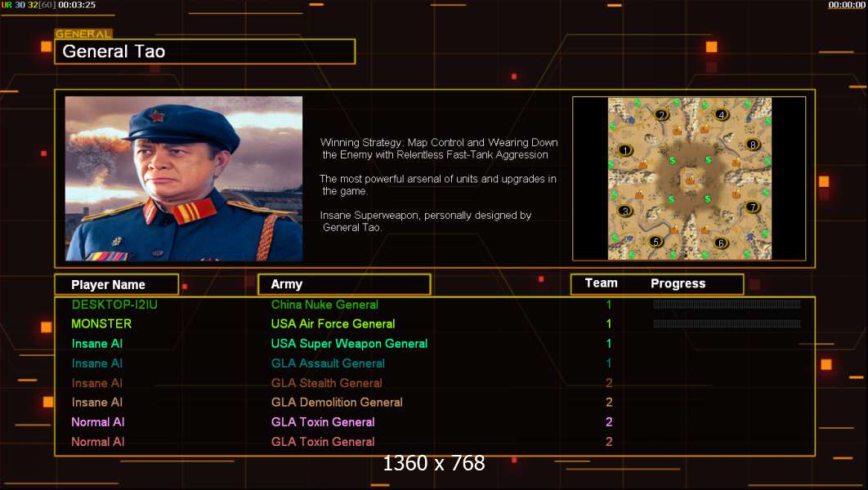The width and height of the screenshot is (868, 490).
Task: Click General Tao's portrait image
Action: [184, 179]
